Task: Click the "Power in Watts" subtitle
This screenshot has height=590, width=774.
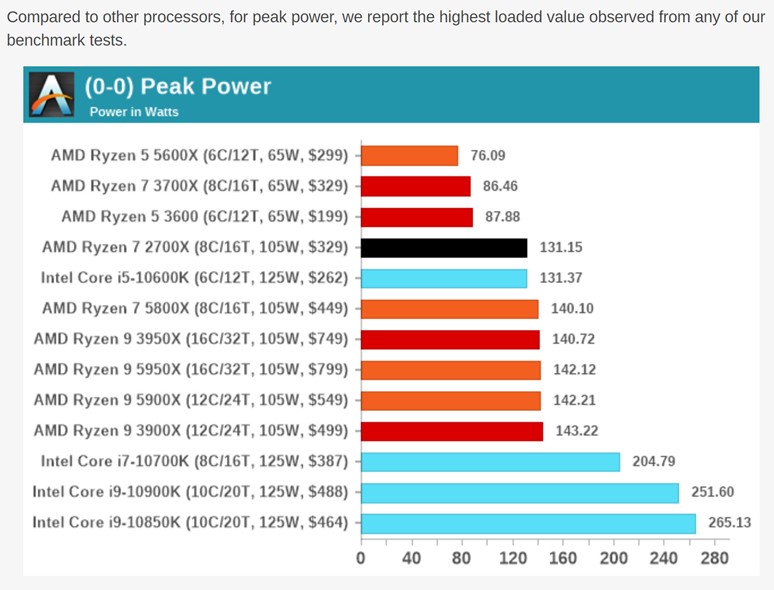Action: point(134,112)
